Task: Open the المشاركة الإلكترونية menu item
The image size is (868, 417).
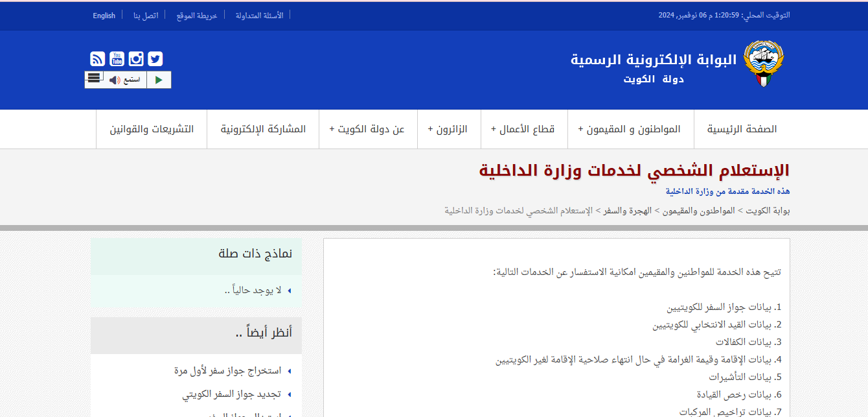Action: [263, 129]
